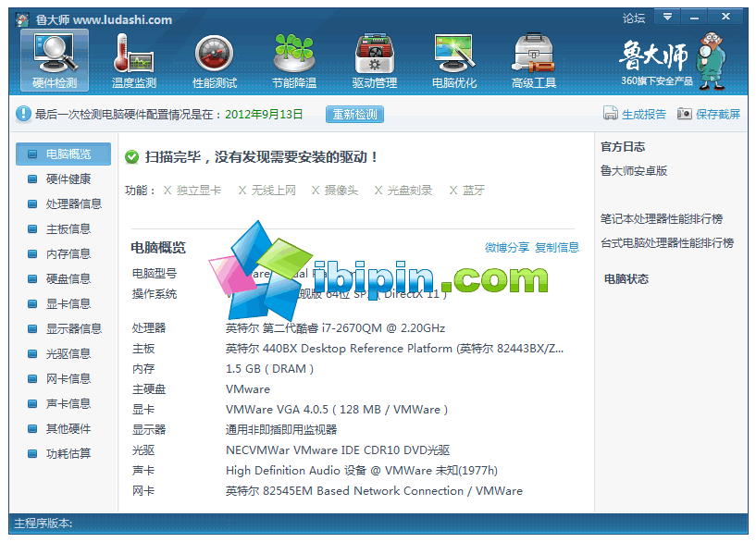Image resolution: width=756 pixels, height=542 pixels.
Task: Click the monitor value 通用非即插即用监视器
Action: tap(281, 430)
